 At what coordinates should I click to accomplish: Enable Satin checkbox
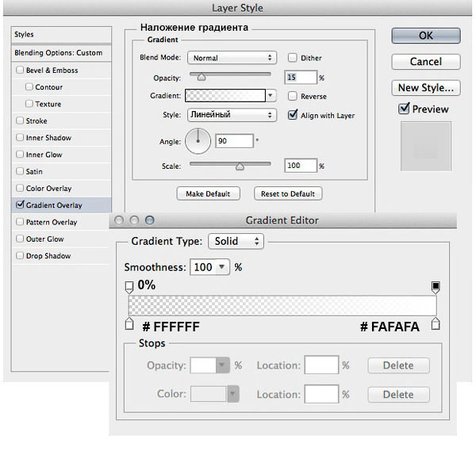click(20, 171)
